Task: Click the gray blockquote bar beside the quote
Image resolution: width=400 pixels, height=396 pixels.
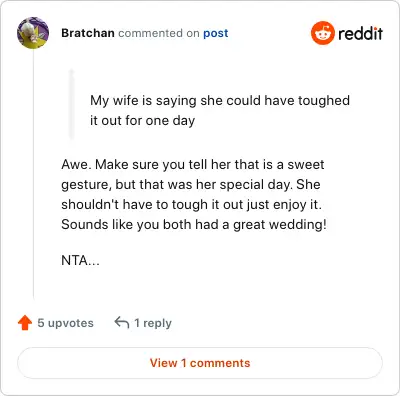Action: point(71,104)
